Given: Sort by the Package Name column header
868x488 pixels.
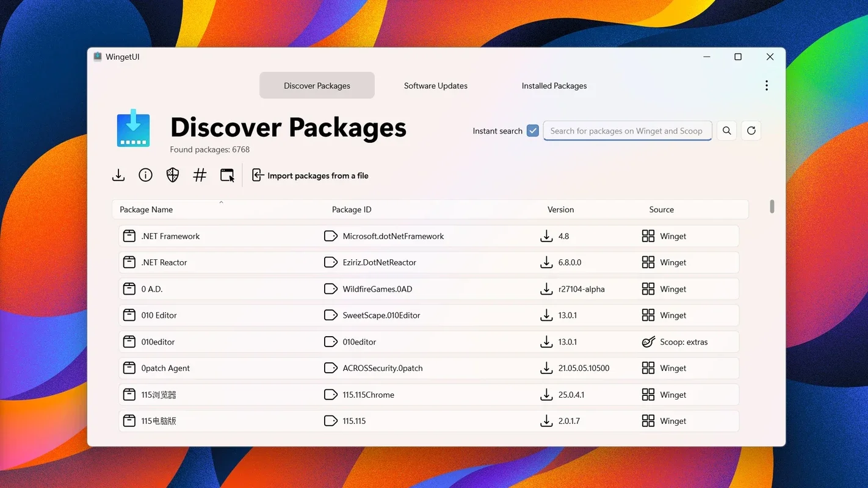Looking at the screenshot, I should click(x=146, y=209).
